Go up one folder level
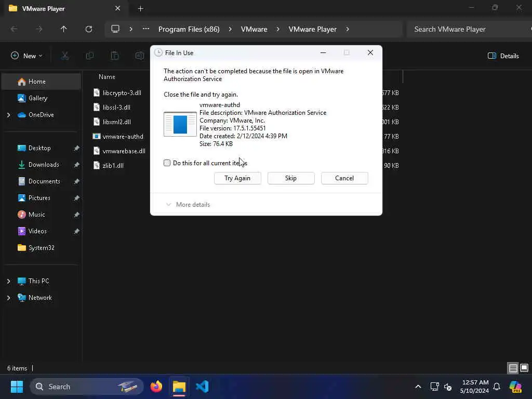Viewport: 532px width, 399px height. pyautogui.click(x=63, y=29)
